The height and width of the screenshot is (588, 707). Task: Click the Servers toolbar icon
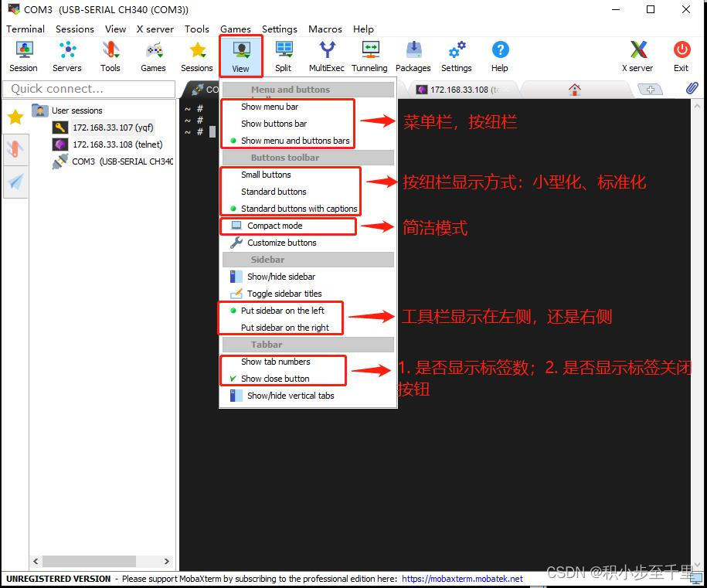click(x=67, y=56)
